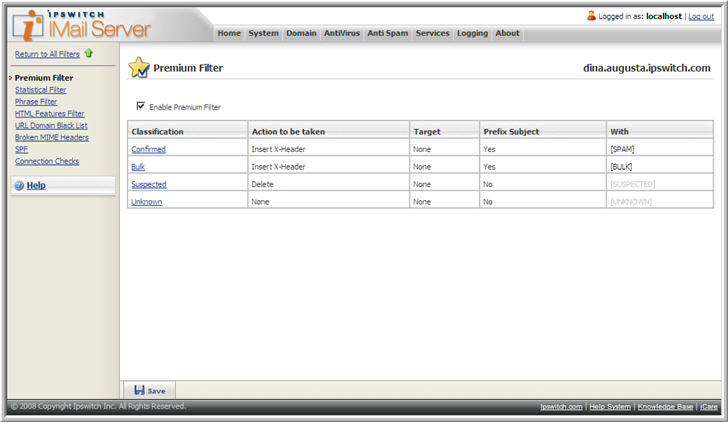
Task: Open the Unknown classification link
Action: click(x=147, y=202)
